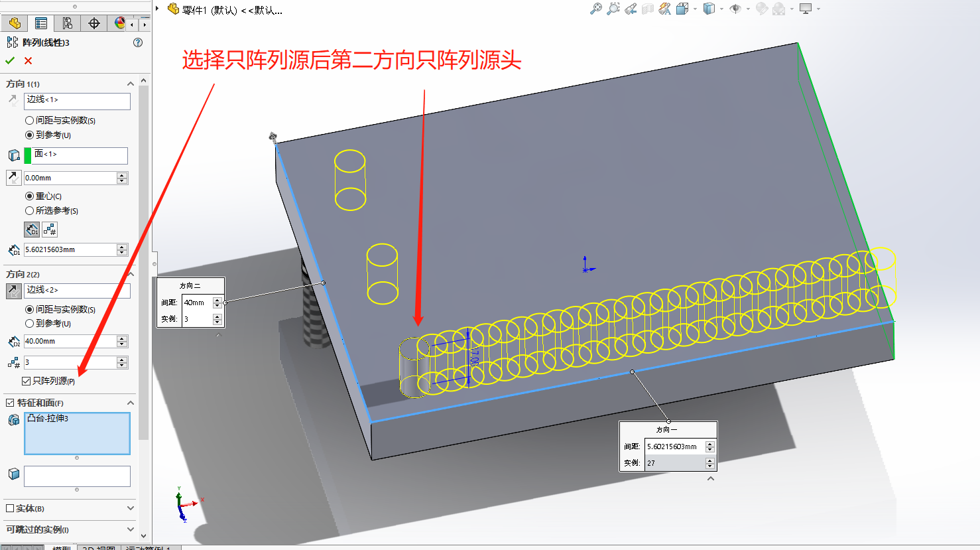Click the reference geometry face selection box
The height and width of the screenshot is (550, 980).
(x=76, y=155)
